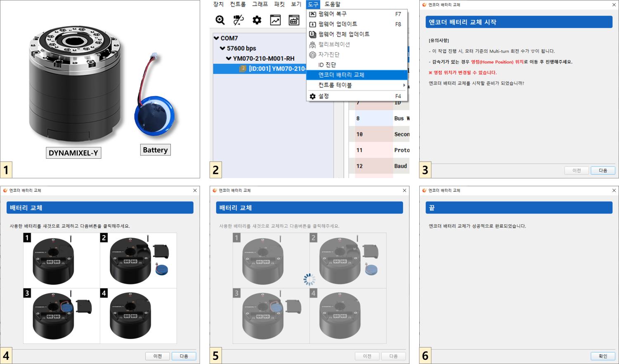Click step 2 cover-removed image in active dialog

pyautogui.click(x=138, y=261)
